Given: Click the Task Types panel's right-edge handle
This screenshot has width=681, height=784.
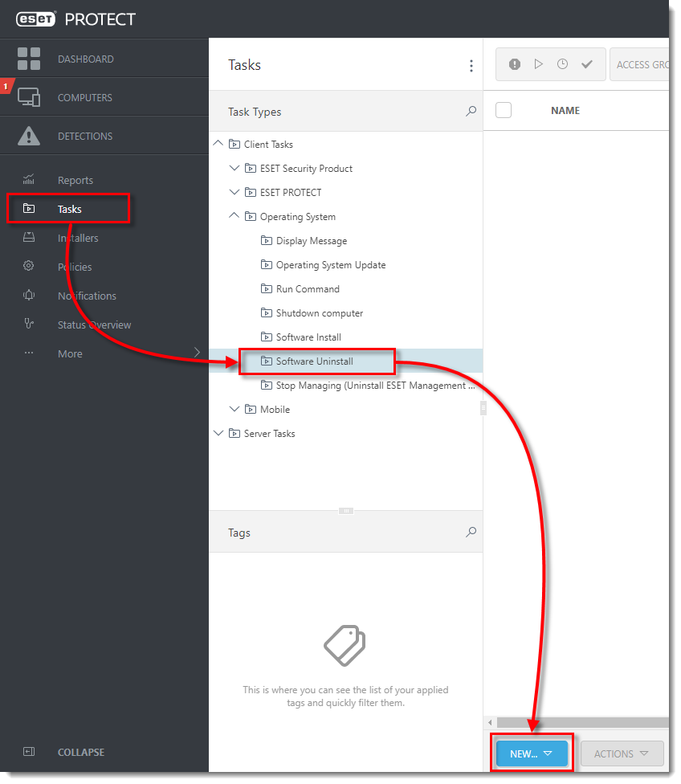Looking at the screenshot, I should 483,408.
